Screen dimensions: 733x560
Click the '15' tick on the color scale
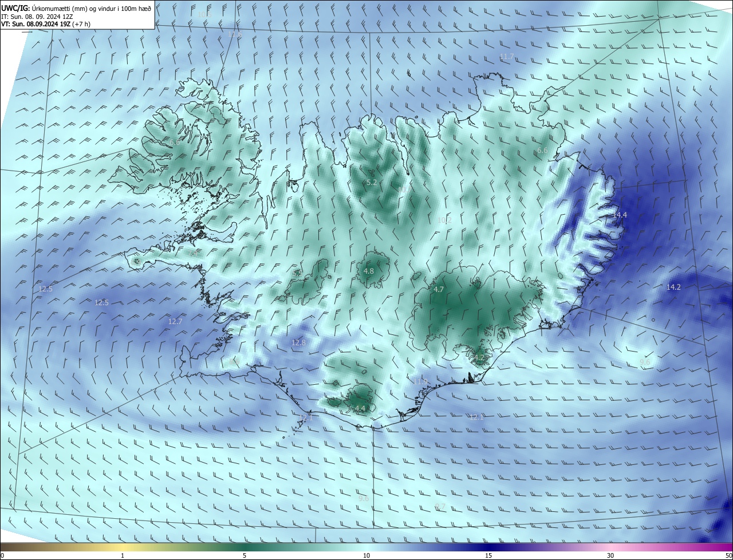488,555
